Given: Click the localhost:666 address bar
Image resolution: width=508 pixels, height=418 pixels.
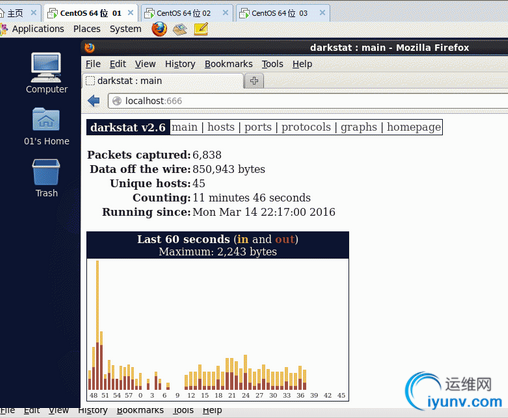Looking at the screenshot, I should point(308,101).
